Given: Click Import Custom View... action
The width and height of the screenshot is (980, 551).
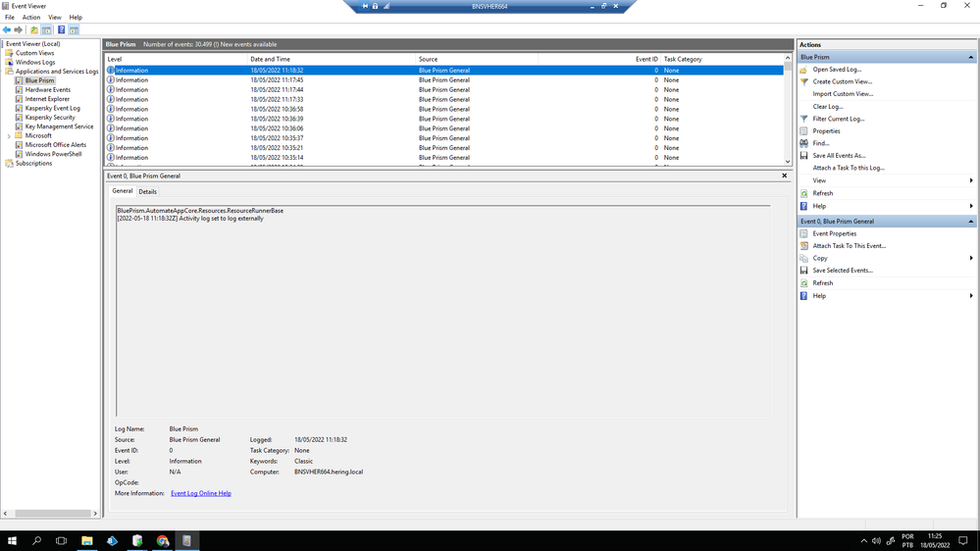Looking at the screenshot, I should click(843, 94).
